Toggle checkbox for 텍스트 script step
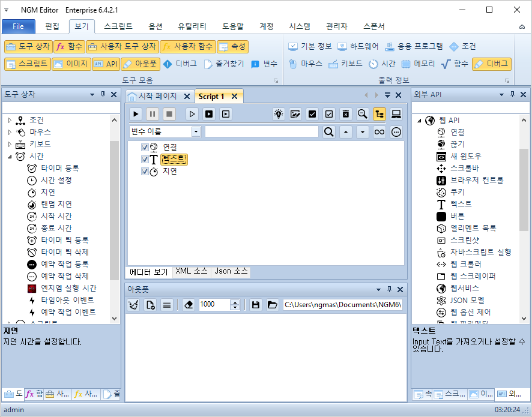The image size is (532, 417). [x=145, y=160]
